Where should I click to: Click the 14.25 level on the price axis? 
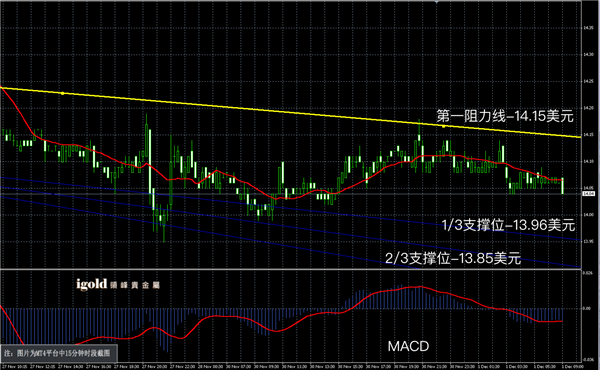pos(589,81)
